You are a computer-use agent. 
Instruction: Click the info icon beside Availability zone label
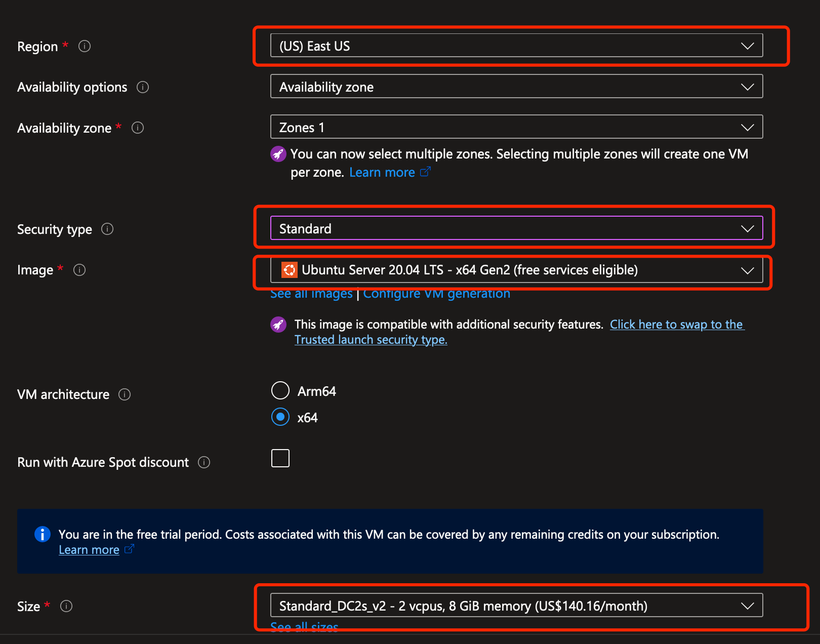pyautogui.click(x=138, y=128)
